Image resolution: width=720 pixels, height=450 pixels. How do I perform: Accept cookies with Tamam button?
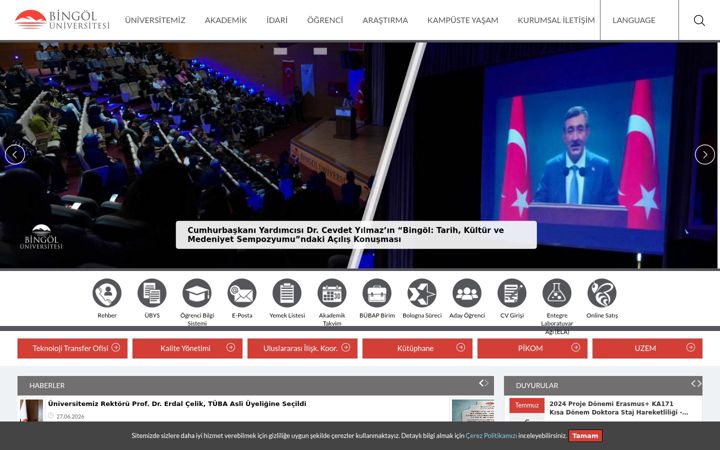pos(585,436)
